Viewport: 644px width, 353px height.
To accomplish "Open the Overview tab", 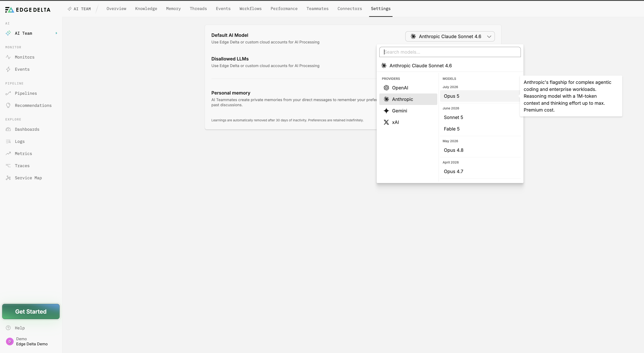I will coord(116,9).
